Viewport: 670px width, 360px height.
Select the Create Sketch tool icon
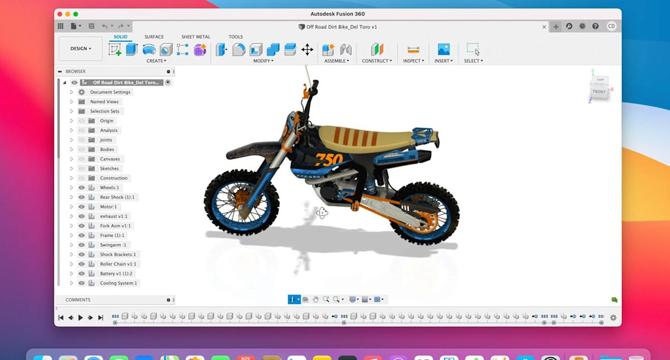point(115,50)
